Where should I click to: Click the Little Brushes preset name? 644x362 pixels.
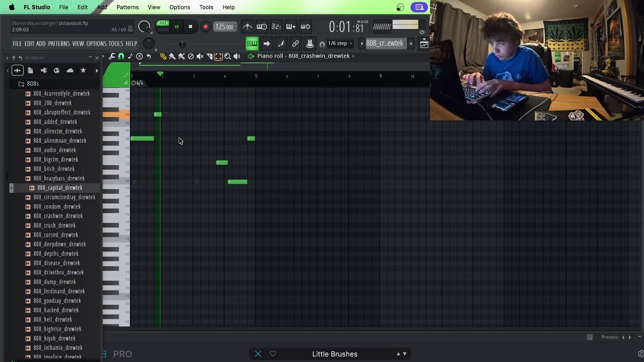(335, 354)
